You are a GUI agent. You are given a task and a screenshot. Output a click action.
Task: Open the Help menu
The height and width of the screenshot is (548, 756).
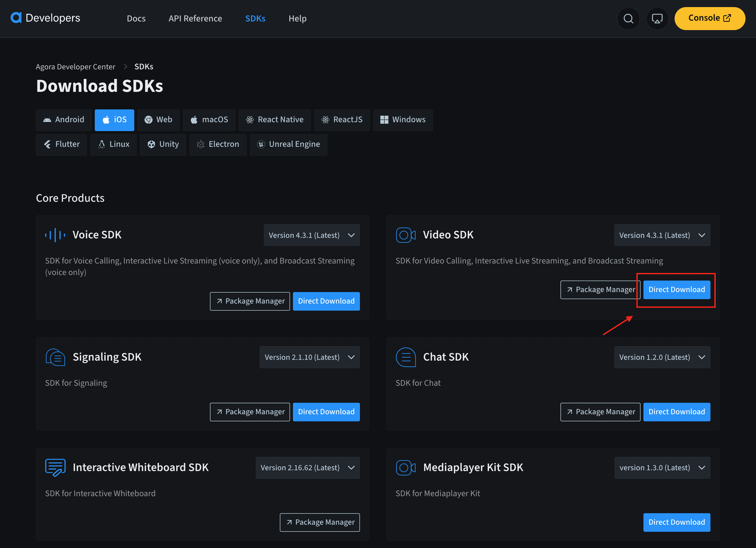point(297,19)
